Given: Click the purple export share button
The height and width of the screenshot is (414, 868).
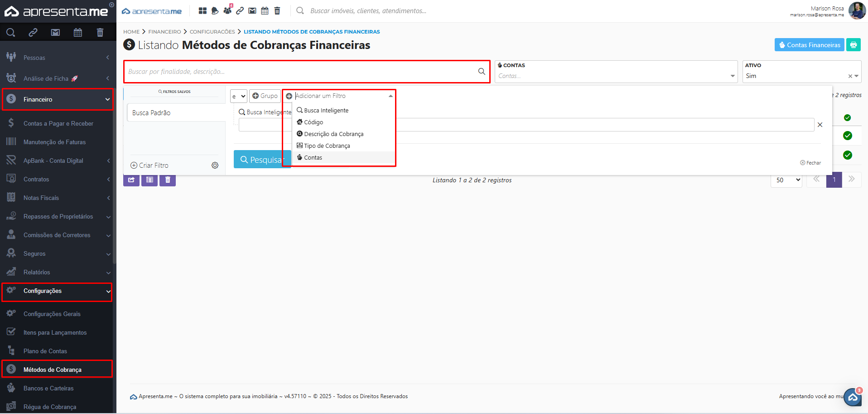Looking at the screenshot, I should coord(131,180).
